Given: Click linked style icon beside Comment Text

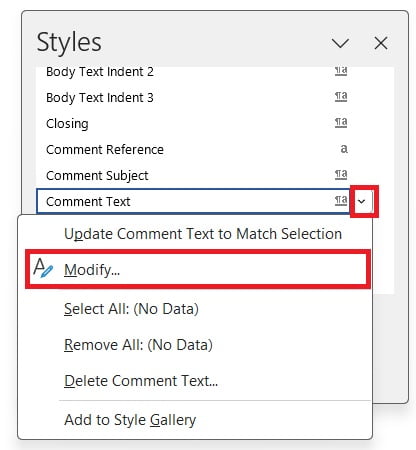Looking at the screenshot, I should (341, 200).
